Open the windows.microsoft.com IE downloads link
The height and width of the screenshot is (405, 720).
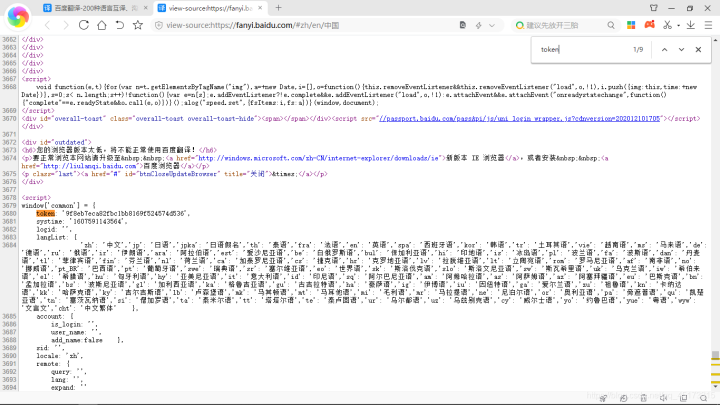pos(319,158)
